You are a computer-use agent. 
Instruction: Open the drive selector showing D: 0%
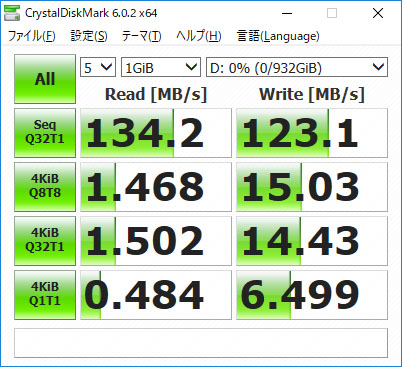point(297,67)
